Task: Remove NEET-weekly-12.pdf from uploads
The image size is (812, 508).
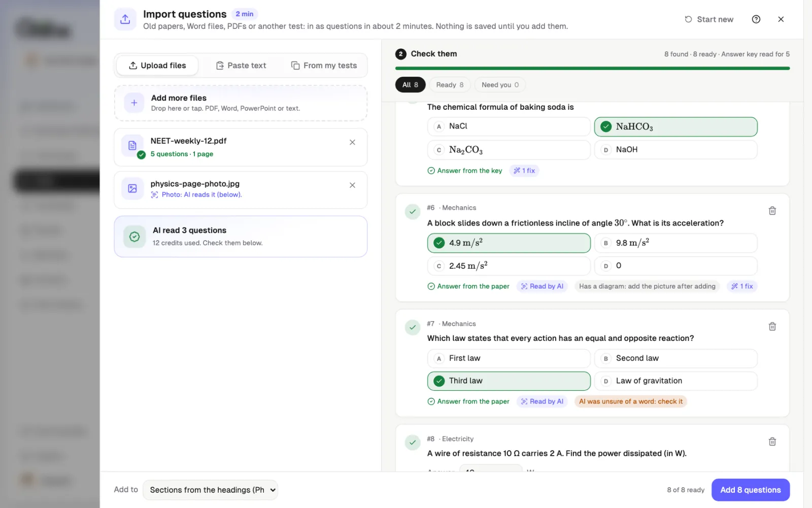Action: tap(352, 142)
